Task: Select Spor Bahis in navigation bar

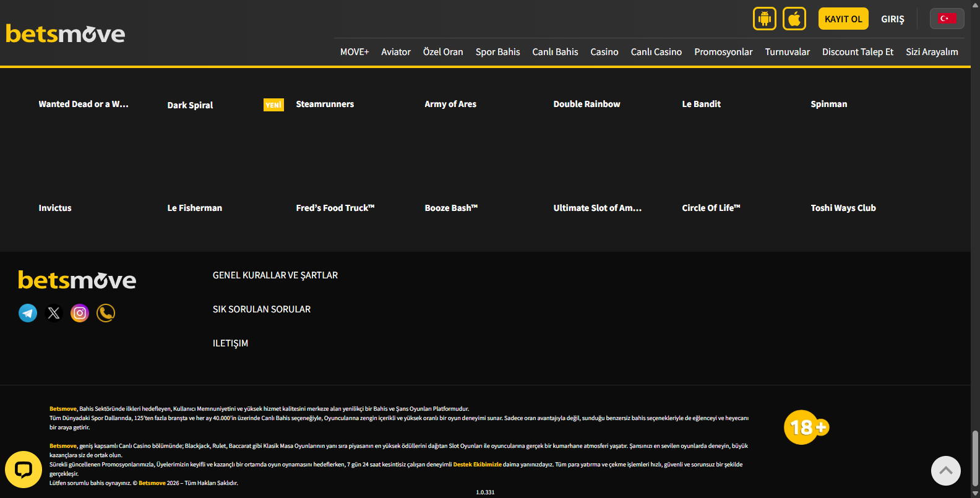Action: click(497, 52)
